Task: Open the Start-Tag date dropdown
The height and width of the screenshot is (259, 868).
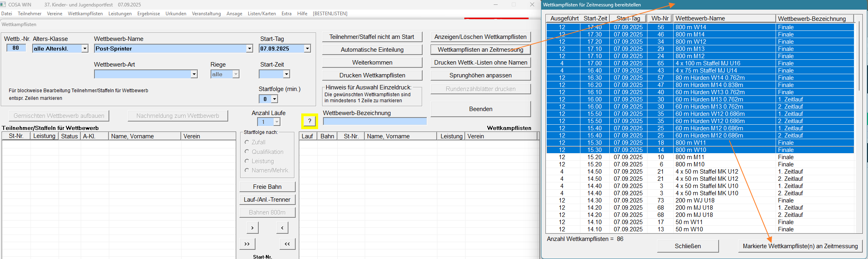Action: click(307, 49)
